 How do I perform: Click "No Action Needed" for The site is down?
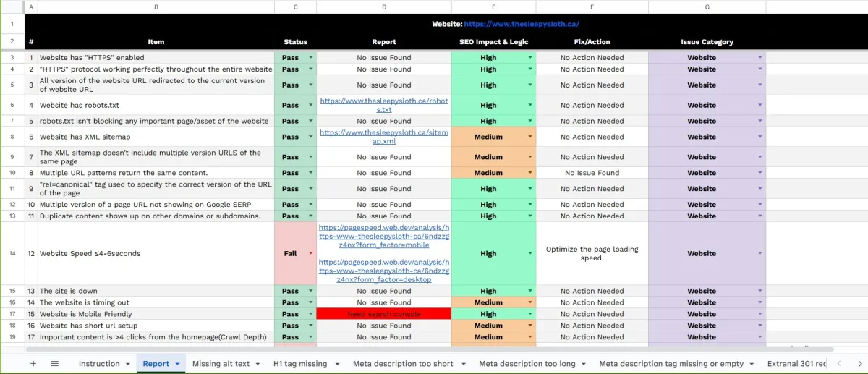click(x=592, y=292)
